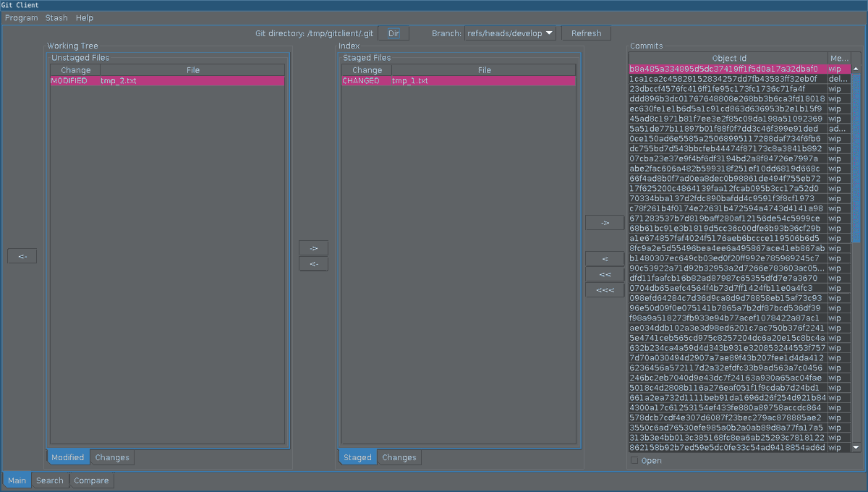Click the commits list scroll-up arrow
The width and height of the screenshot is (868, 492).
pos(856,69)
